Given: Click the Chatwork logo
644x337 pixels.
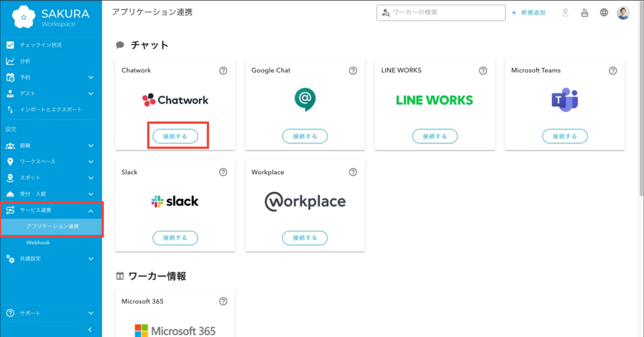Looking at the screenshot, I should (x=175, y=100).
